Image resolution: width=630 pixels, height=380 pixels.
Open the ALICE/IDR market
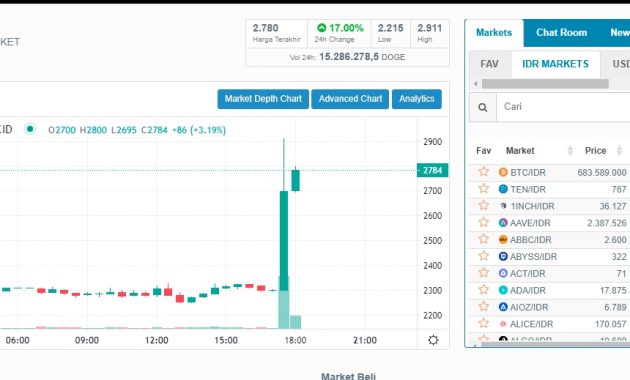[x=531, y=324]
